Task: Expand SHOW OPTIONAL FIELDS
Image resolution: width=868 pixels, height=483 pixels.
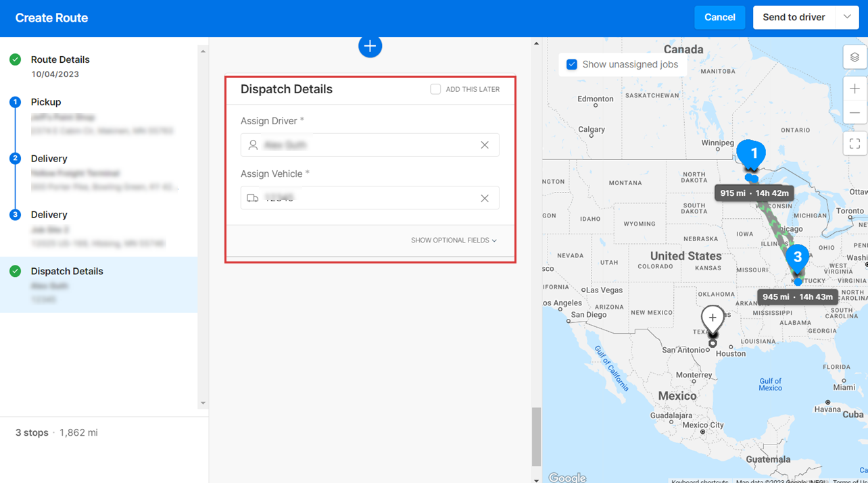Action: [454, 240]
